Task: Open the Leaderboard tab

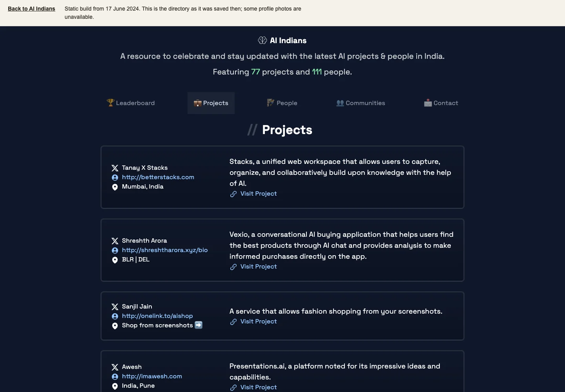Action: pos(131,103)
